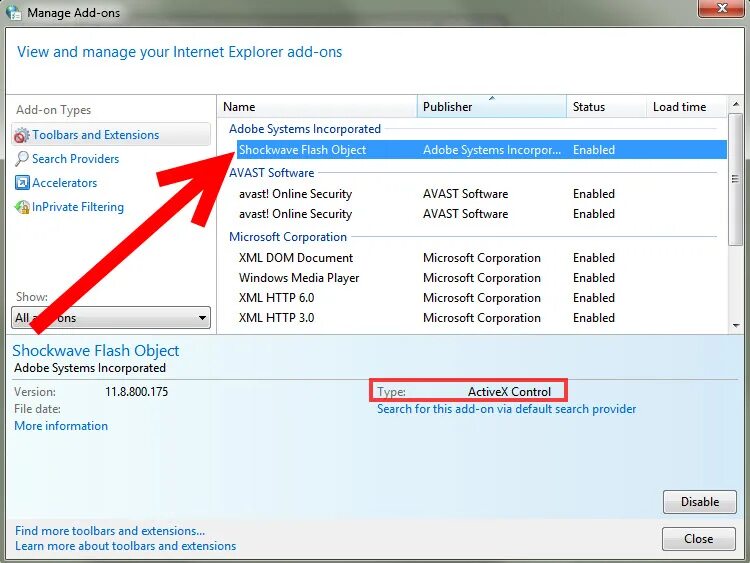This screenshot has height=563, width=750.
Task: Click the ActiveX Control type value
Action: 509,392
